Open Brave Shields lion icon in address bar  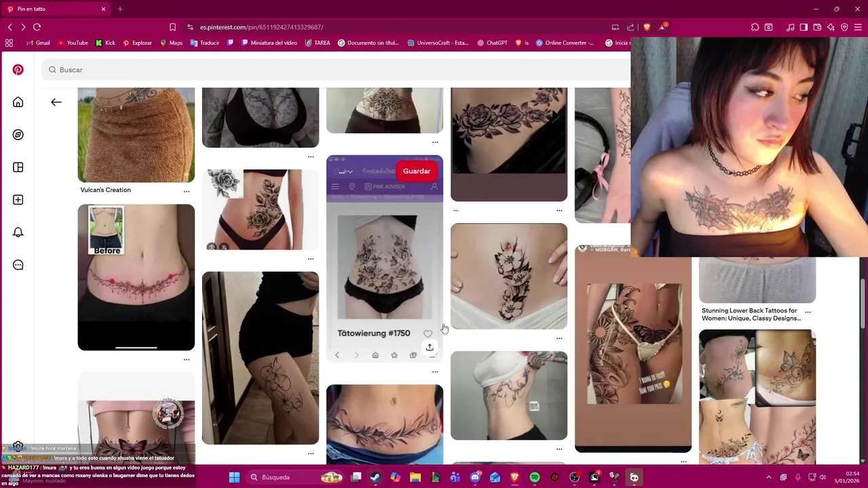[x=647, y=27]
